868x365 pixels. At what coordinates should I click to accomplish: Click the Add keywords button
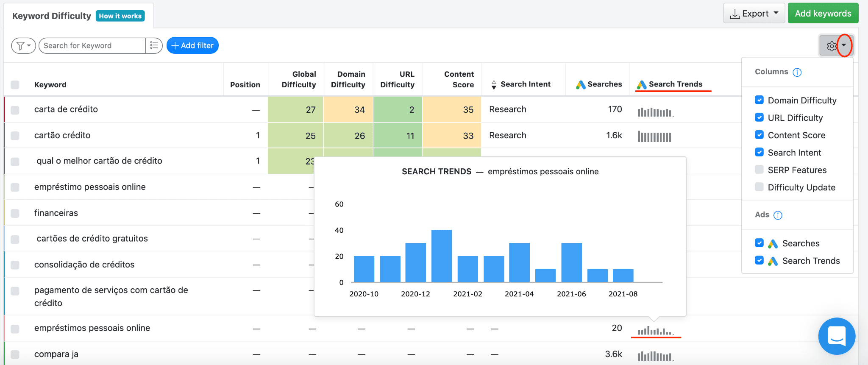coord(823,14)
